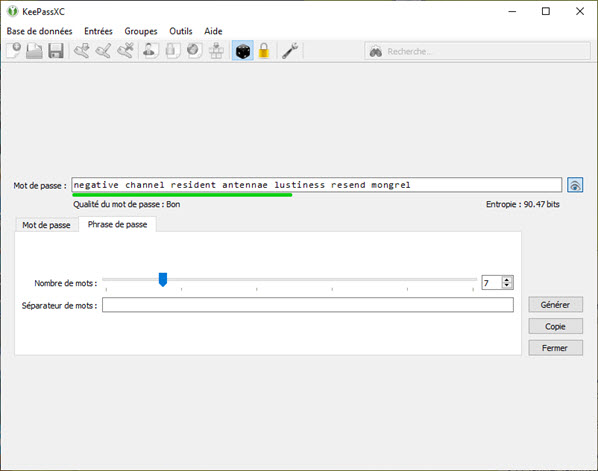Open the Base de données menu

point(39,31)
